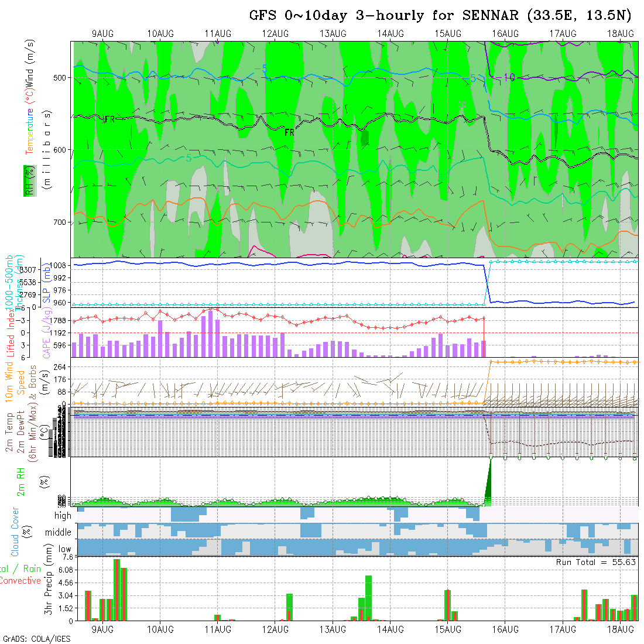The height and width of the screenshot is (644, 644).
Task: Click the 16AUG date label above the pressure chart
Action: coord(506,34)
